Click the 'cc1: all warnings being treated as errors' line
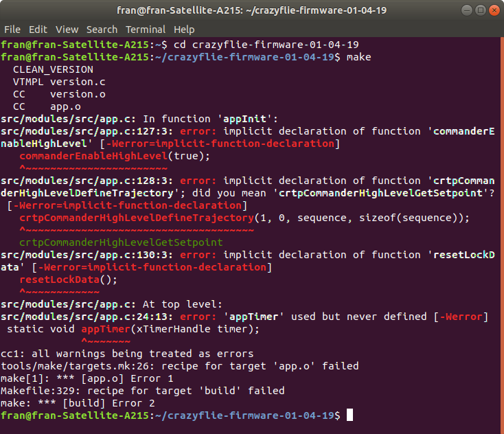Viewport: 504px width, 434px height. click(x=127, y=354)
